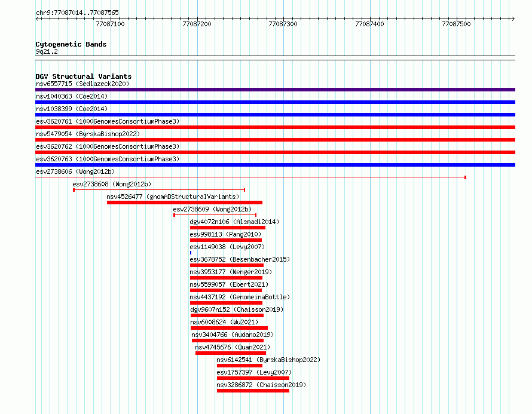This screenshot has height=414, width=532.
Task: Open esv2738609 (Wong2012b) label
Action: coord(212,209)
